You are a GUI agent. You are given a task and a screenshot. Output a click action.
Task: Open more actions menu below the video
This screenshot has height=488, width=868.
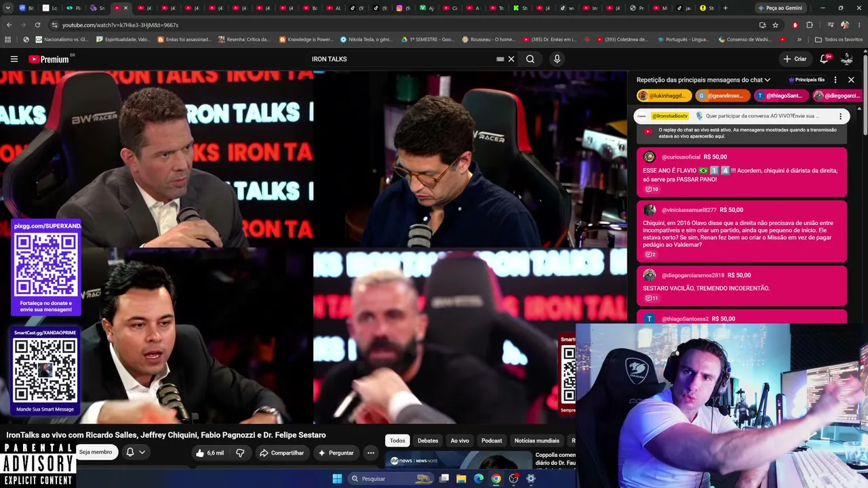(370, 453)
